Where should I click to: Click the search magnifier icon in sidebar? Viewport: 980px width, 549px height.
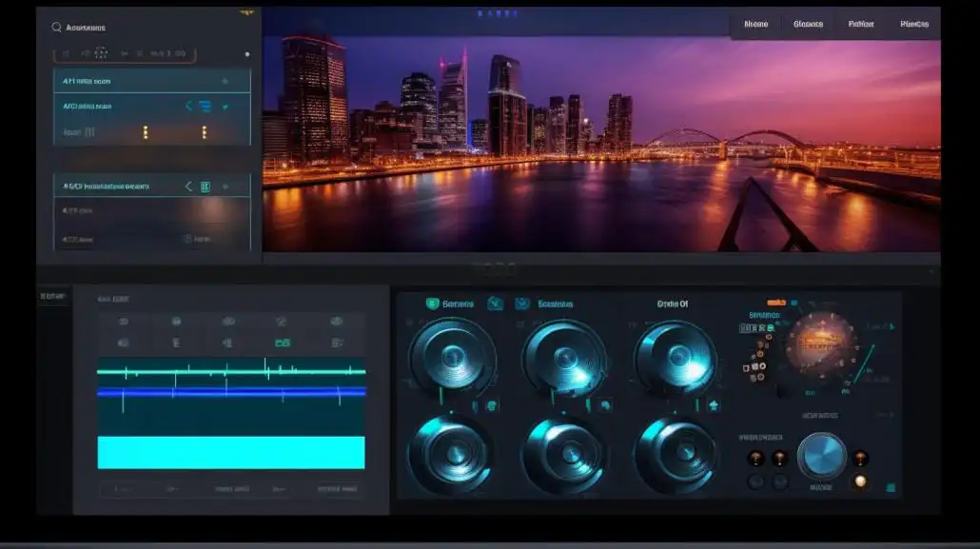56,28
